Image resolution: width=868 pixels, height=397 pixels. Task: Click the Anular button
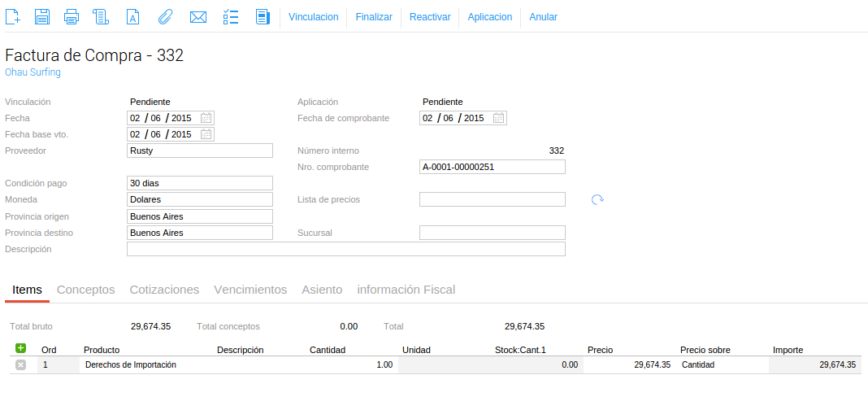coord(543,17)
